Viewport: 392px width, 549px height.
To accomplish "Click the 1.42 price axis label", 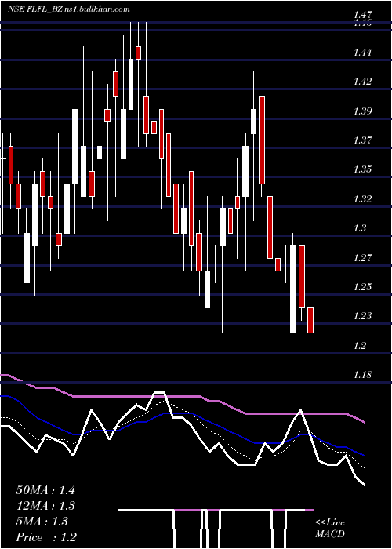I will [362, 82].
